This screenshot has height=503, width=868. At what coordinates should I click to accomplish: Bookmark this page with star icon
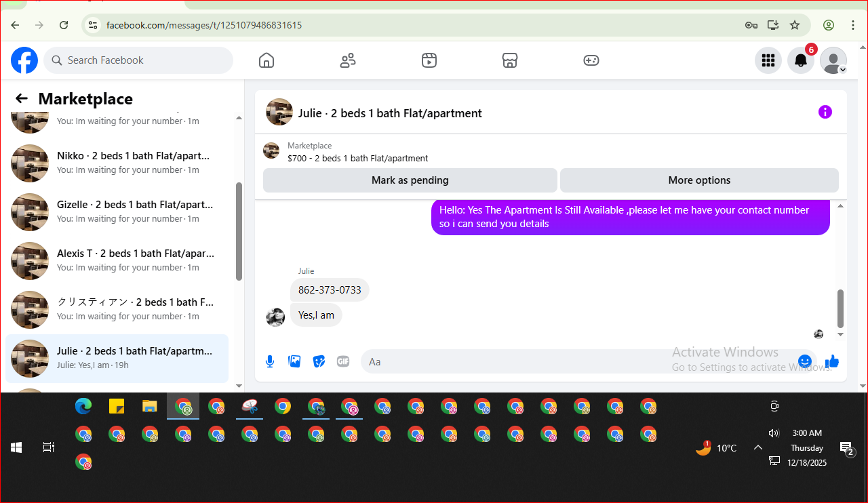pos(795,25)
